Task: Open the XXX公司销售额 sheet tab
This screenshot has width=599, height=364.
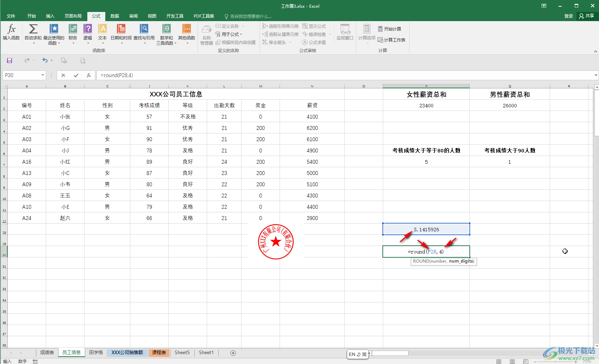Action: [x=127, y=353]
